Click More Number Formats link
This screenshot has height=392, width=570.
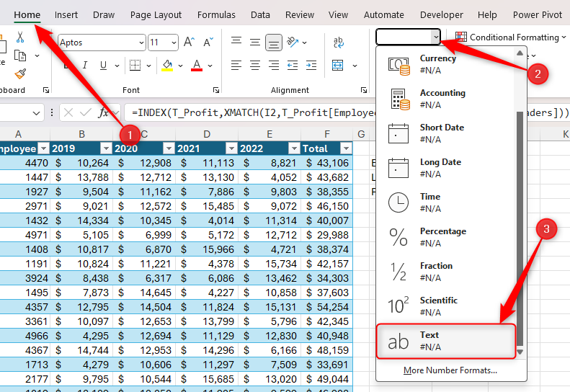click(x=450, y=370)
